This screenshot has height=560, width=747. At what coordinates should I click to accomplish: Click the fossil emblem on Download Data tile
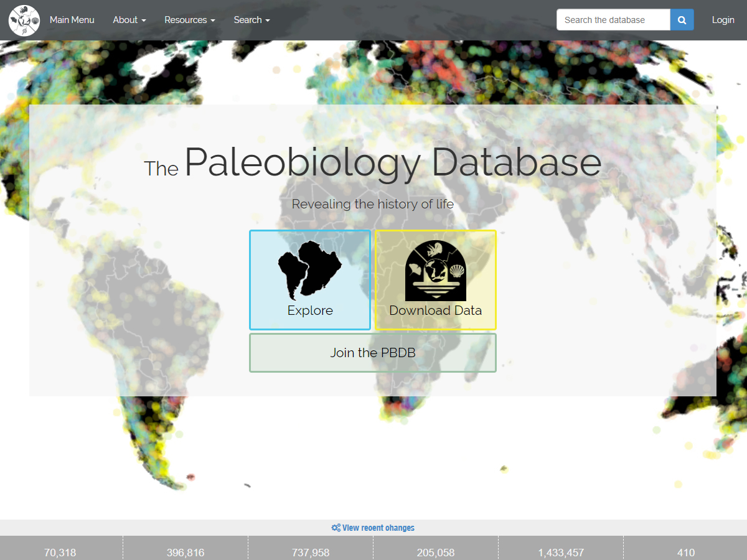435,271
